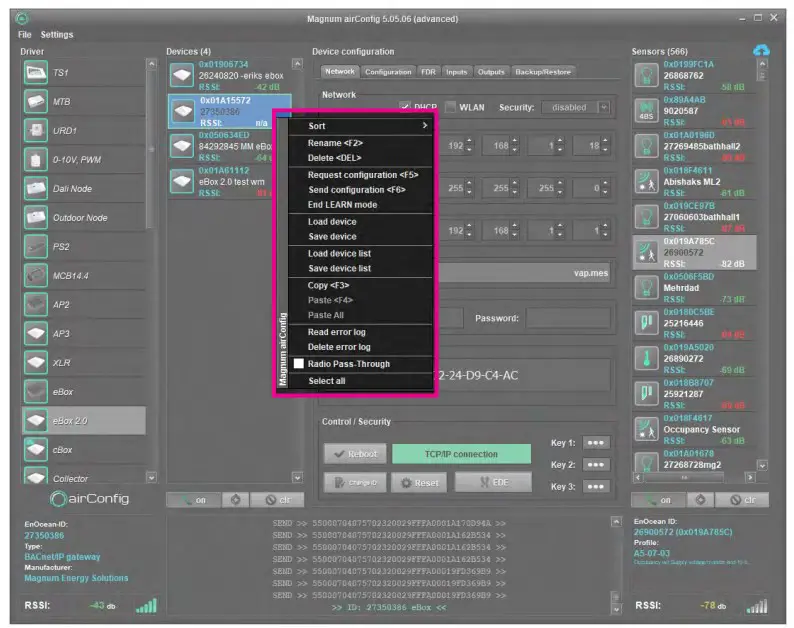Image resolution: width=794 pixels, height=628 pixels.
Task: Click the Password input field
Action: tap(568, 319)
